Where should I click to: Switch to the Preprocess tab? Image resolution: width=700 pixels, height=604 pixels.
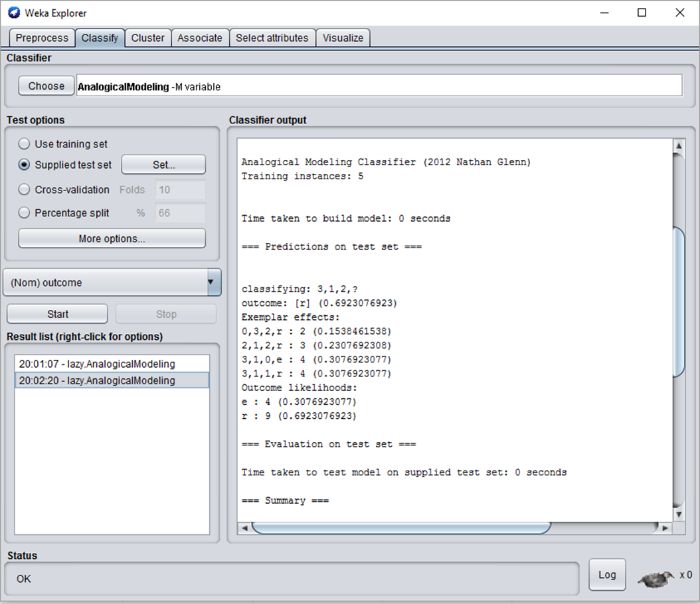[41, 38]
